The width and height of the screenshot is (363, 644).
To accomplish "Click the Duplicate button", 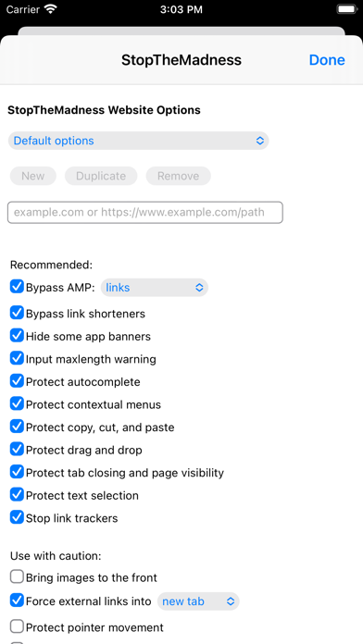I will pyautogui.click(x=101, y=176).
